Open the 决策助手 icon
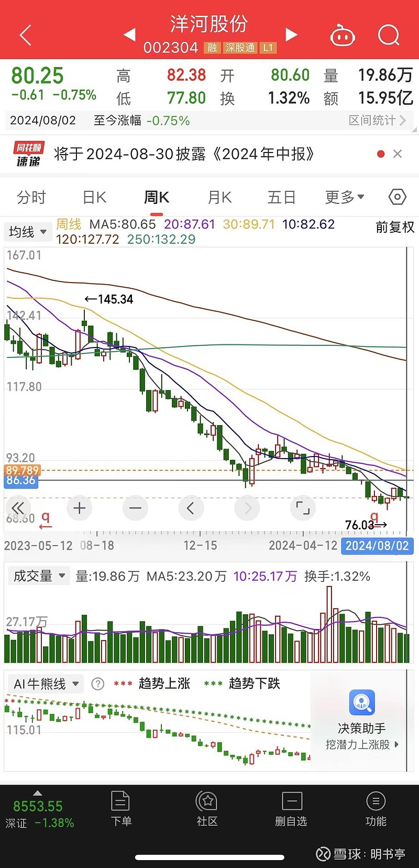 click(361, 702)
